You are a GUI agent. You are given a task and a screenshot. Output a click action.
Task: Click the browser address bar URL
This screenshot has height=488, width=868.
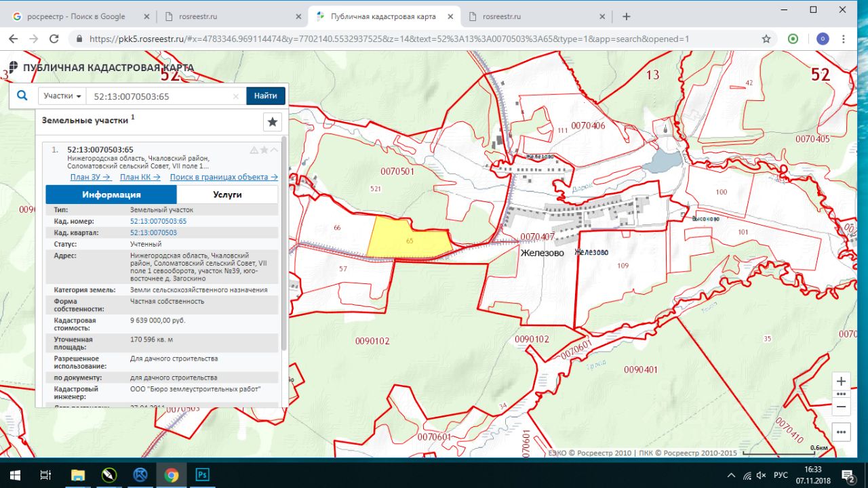389,39
